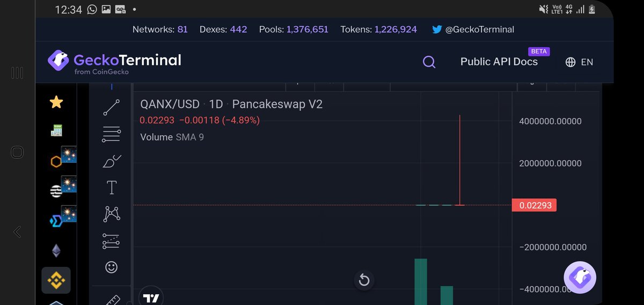Image resolution: width=644 pixels, height=305 pixels.
Task: Visit the @GeckoTerminal Twitter link
Action: click(473, 30)
